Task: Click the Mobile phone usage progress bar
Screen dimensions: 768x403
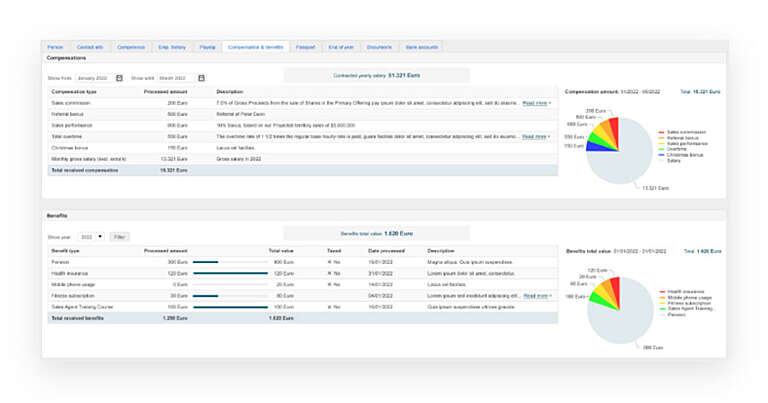Action: click(x=230, y=284)
